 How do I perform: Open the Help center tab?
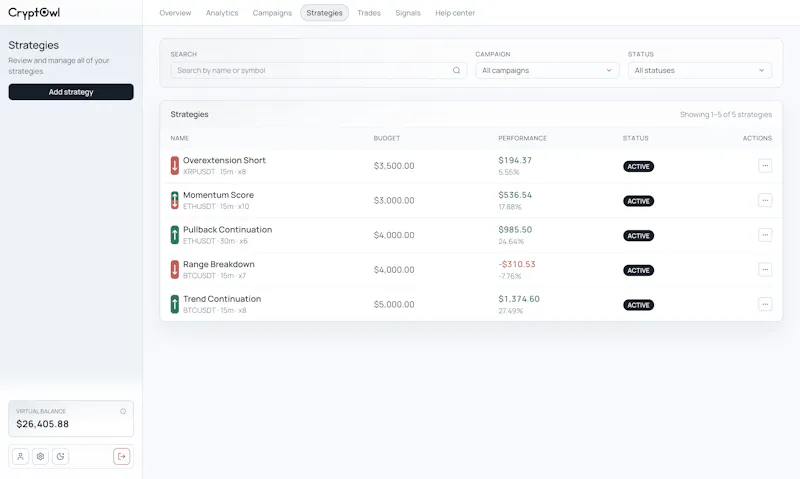(455, 13)
